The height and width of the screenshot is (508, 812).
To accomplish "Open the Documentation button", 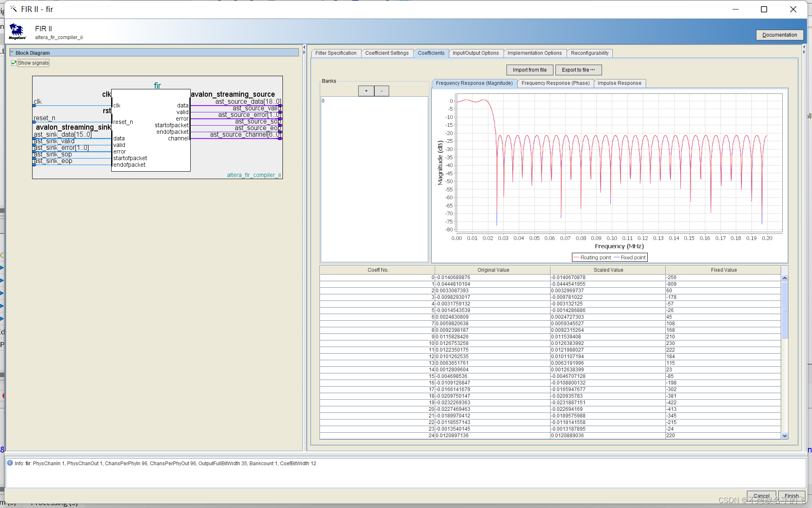I will [x=779, y=35].
